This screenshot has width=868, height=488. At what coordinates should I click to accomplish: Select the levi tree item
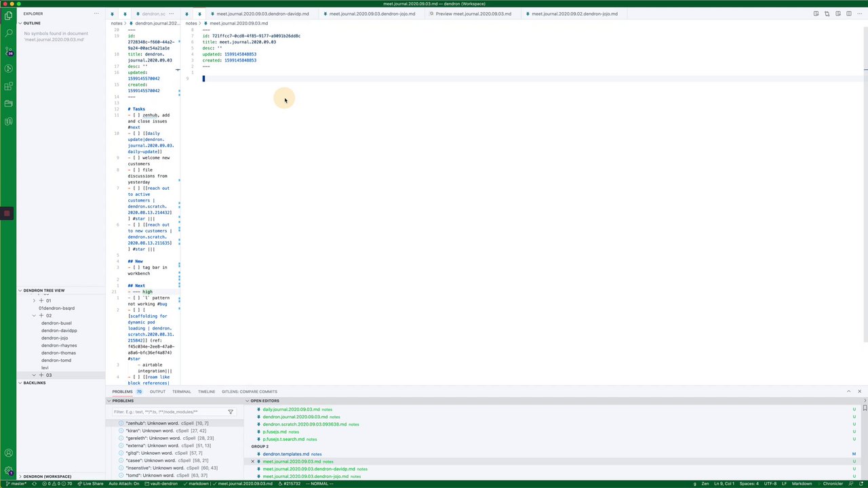click(x=45, y=368)
